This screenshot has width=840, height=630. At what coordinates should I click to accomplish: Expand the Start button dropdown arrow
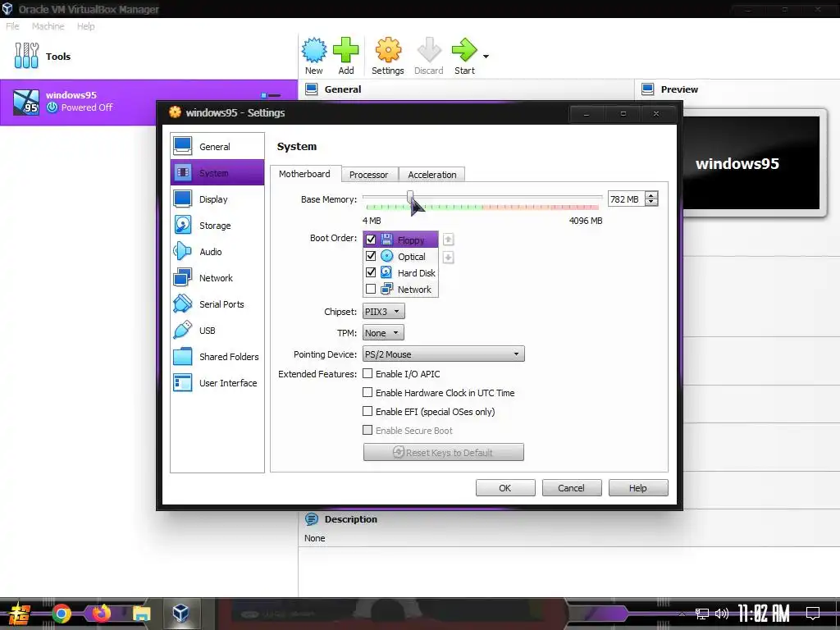[486, 57]
